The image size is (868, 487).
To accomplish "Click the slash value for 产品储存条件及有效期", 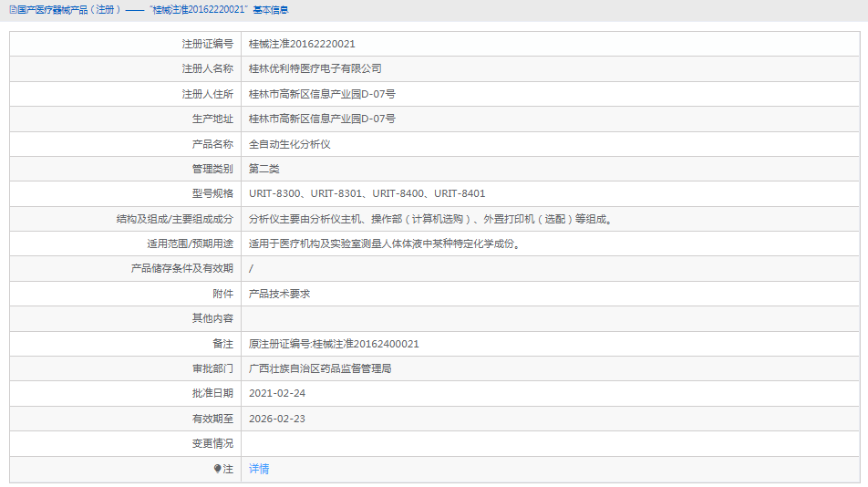I will (251, 268).
